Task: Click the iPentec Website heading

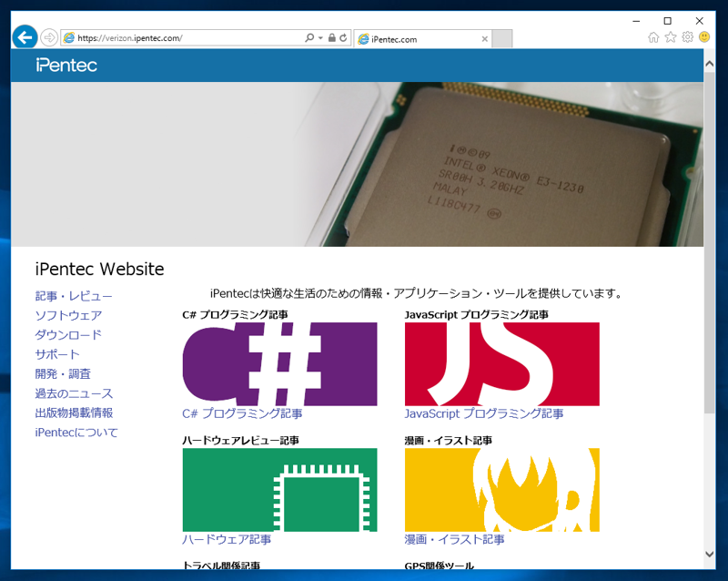Action: [x=99, y=270]
